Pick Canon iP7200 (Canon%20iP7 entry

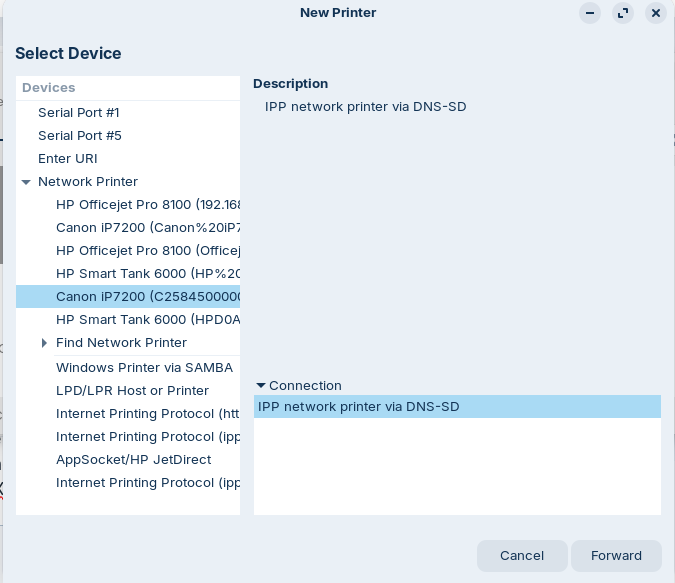(x=148, y=228)
